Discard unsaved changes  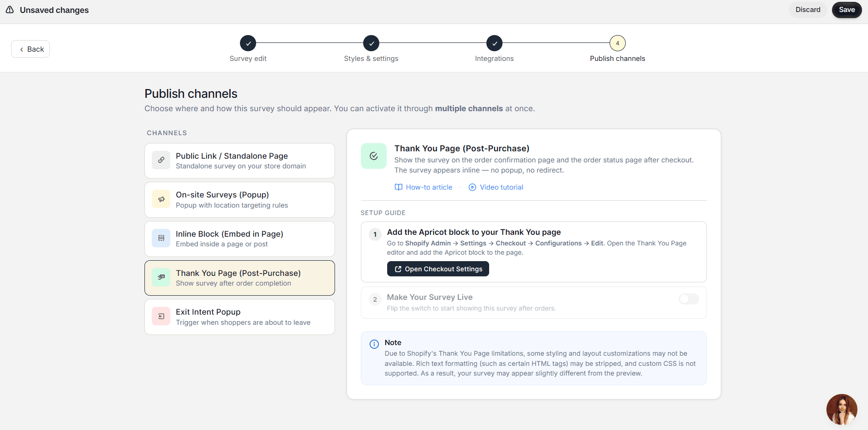808,10
